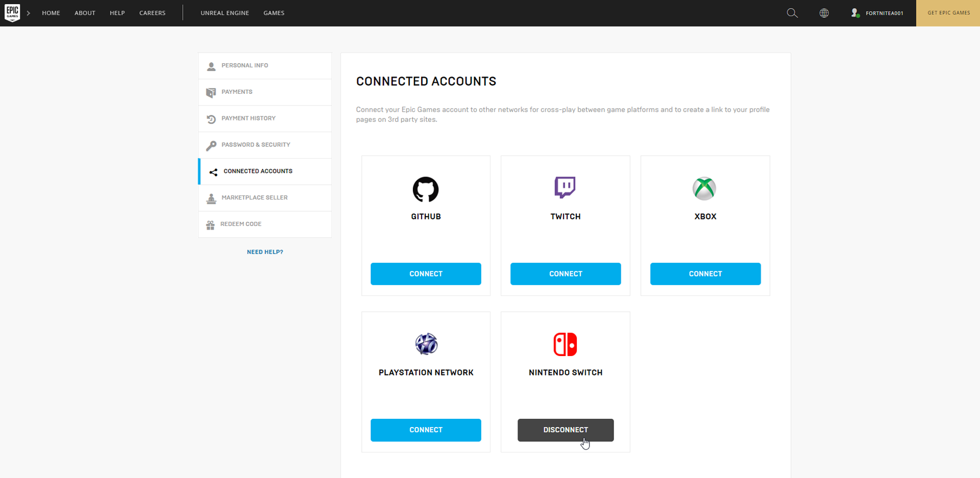The width and height of the screenshot is (980, 478).
Task: Open the Redeem Code section
Action: (265, 224)
